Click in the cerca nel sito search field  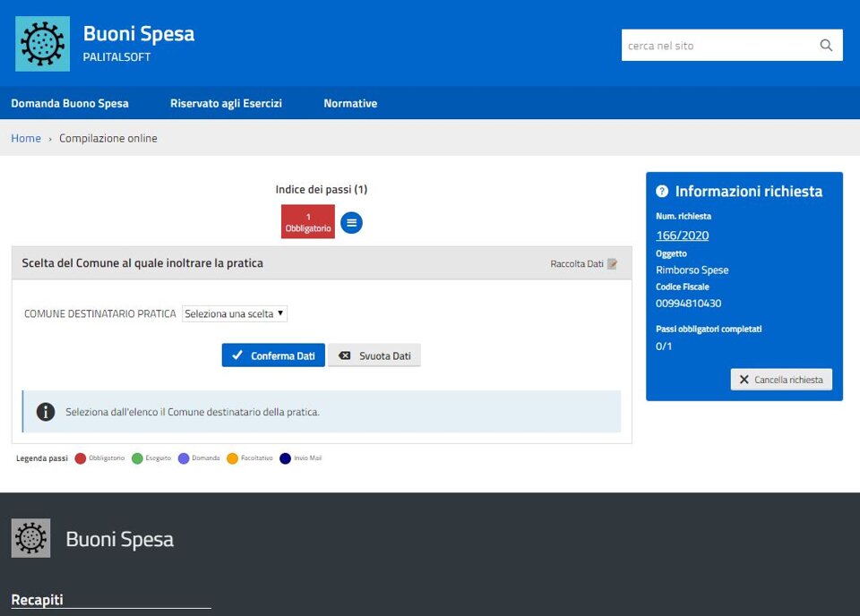[x=717, y=46]
